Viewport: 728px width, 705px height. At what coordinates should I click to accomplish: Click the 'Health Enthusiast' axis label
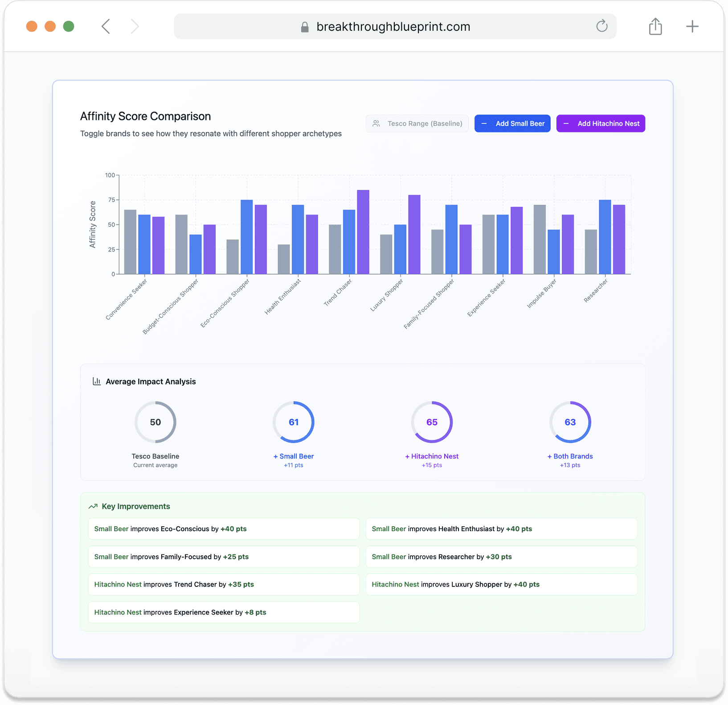click(283, 297)
